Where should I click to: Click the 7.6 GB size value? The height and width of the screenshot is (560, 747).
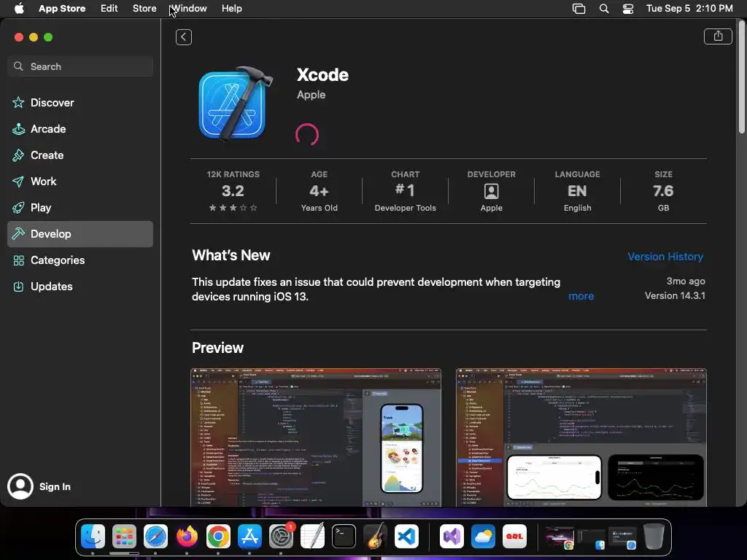(663, 191)
